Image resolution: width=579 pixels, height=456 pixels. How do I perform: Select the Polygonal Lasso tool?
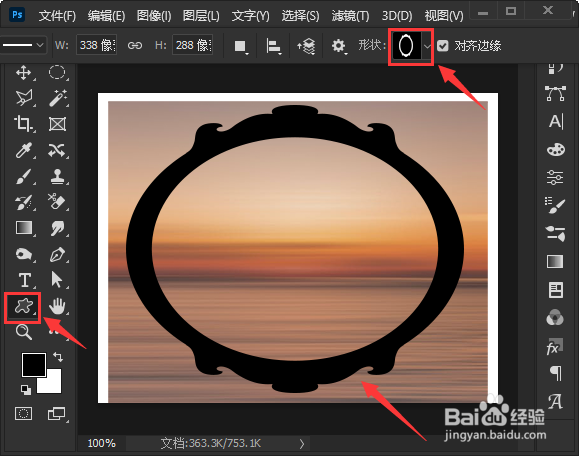[24, 98]
